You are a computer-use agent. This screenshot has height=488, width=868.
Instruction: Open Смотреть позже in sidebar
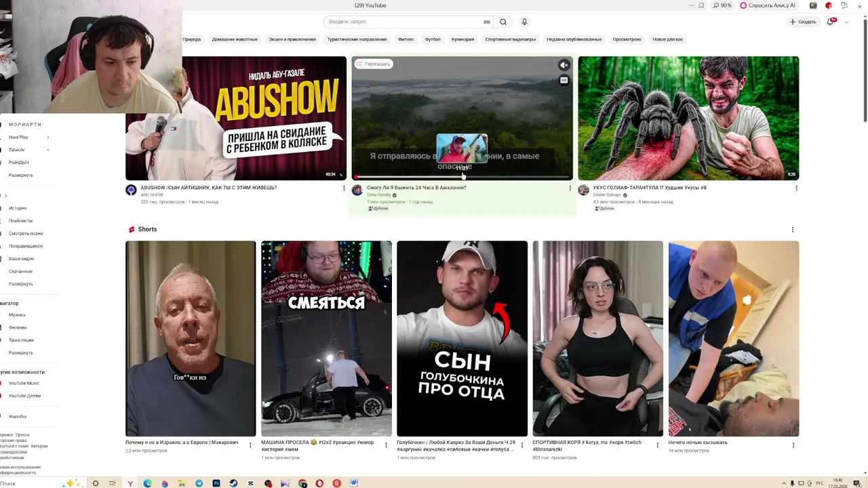[x=25, y=233]
